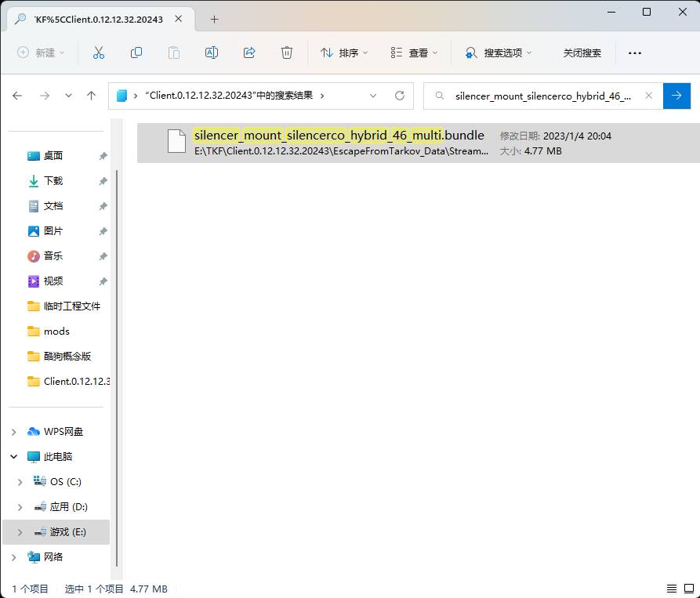700x598 pixels.
Task: Switch to large thumbnails view icon
Action: (x=689, y=589)
